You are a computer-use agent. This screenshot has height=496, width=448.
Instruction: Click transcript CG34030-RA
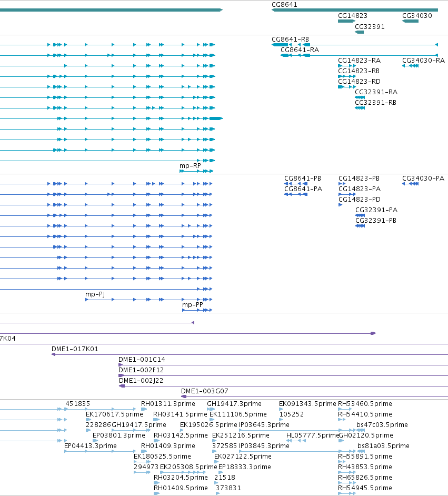click(x=423, y=61)
